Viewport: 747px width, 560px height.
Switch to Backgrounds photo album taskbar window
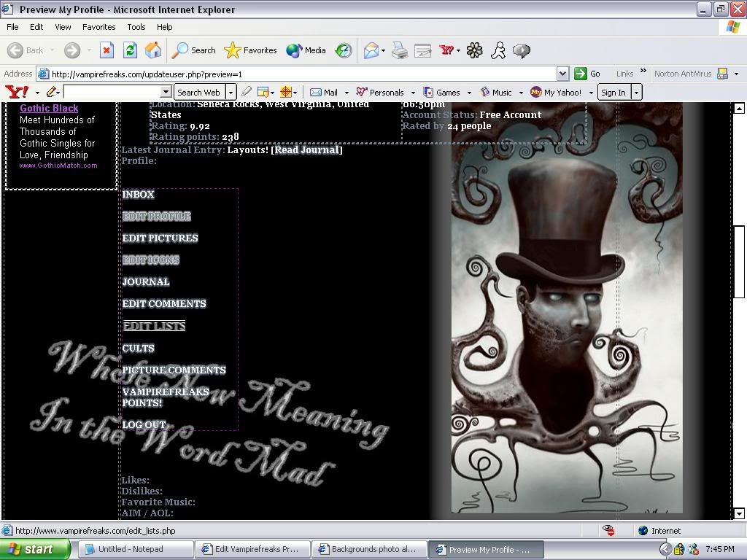369,549
